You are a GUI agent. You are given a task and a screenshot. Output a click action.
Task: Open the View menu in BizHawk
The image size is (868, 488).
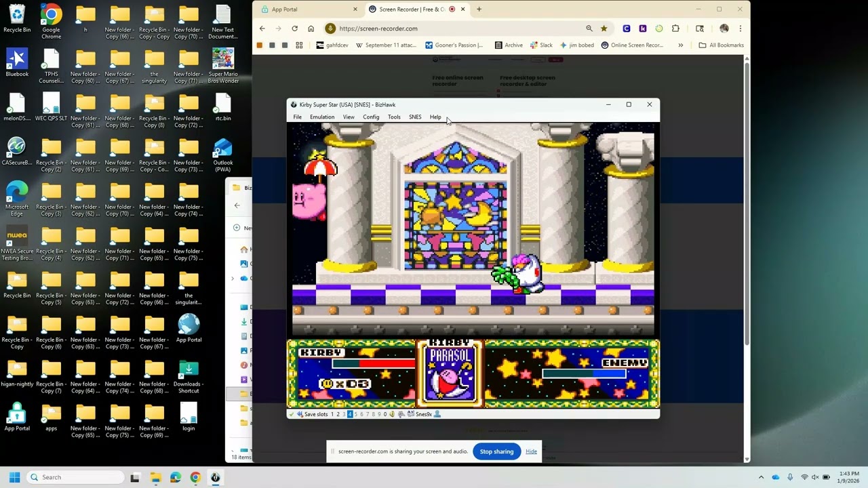point(349,117)
